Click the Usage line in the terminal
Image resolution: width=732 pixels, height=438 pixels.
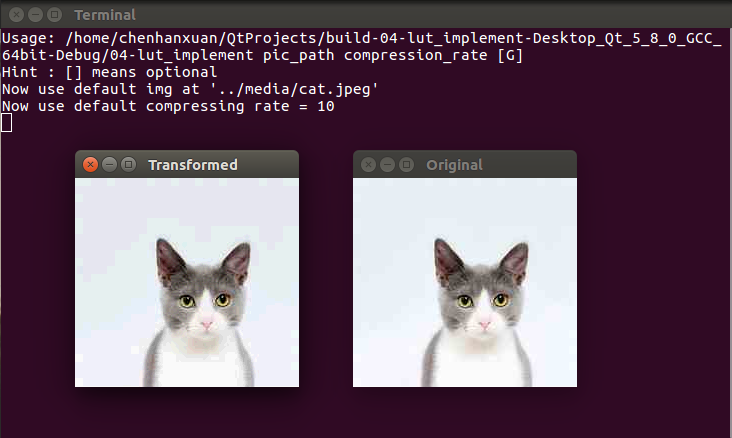(362, 46)
